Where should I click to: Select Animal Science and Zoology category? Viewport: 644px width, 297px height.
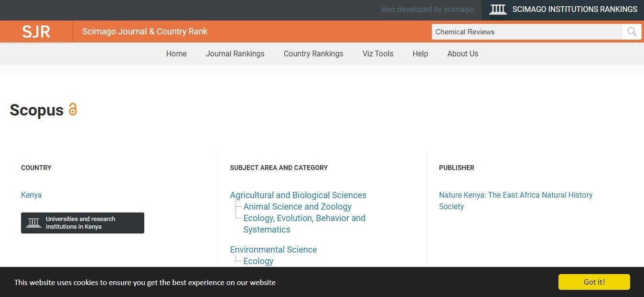(x=297, y=207)
